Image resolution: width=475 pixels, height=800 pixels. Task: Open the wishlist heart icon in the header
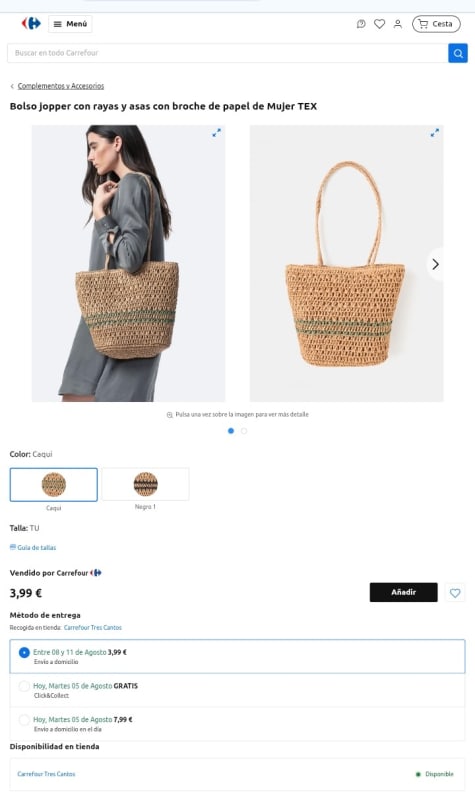(379, 24)
